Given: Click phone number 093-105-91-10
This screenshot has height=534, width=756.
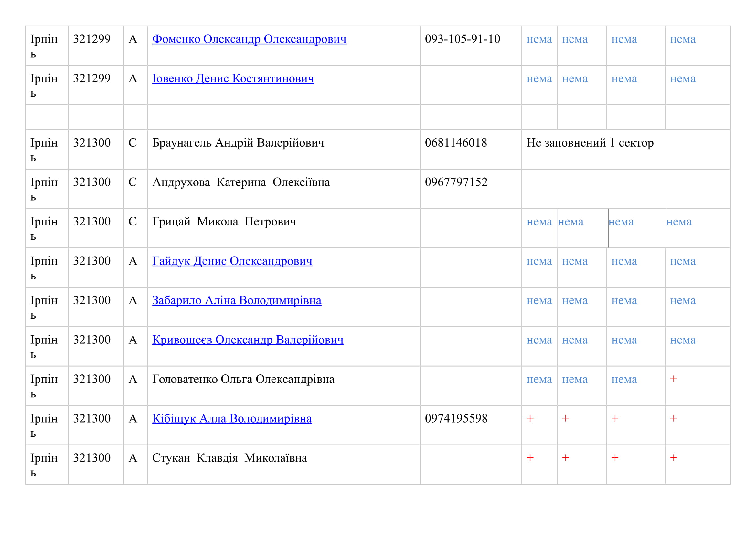Looking at the screenshot, I should coord(462,39).
